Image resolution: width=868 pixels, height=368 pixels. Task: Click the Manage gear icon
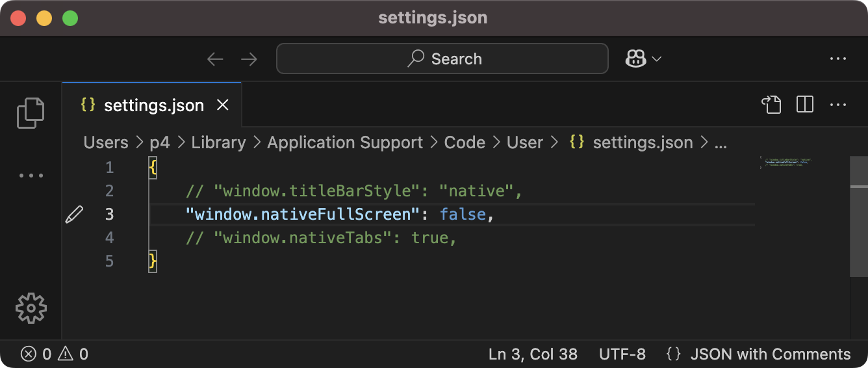pos(31,308)
